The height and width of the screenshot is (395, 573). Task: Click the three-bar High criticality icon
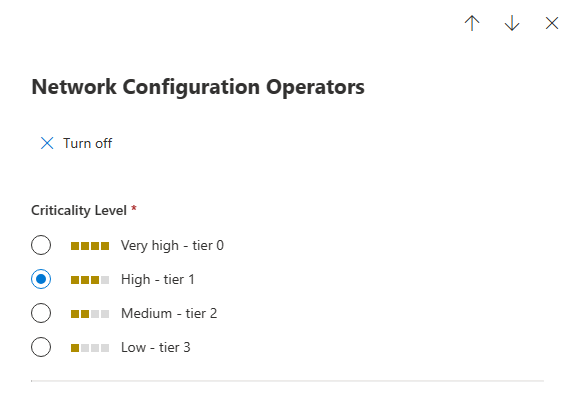[x=90, y=280]
